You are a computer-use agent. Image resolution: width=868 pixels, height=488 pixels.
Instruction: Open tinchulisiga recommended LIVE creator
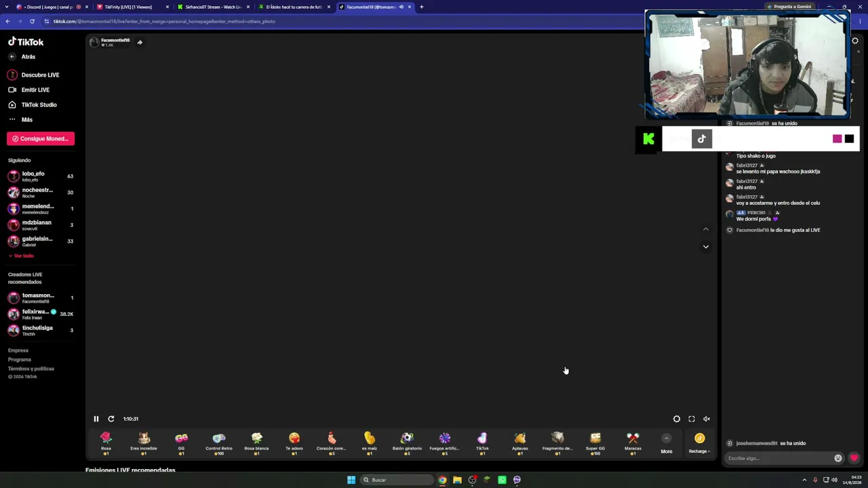point(41,331)
